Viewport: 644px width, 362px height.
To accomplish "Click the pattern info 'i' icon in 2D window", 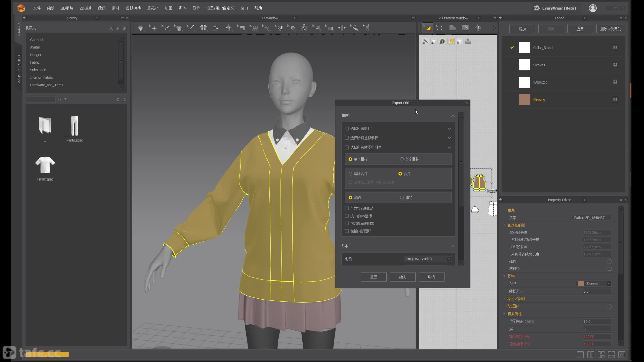I will [x=442, y=41].
